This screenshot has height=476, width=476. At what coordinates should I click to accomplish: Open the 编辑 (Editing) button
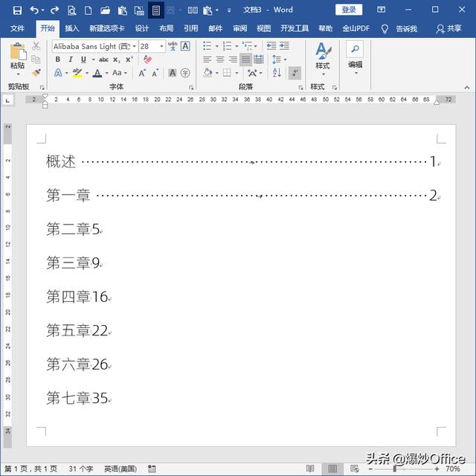coord(355,59)
